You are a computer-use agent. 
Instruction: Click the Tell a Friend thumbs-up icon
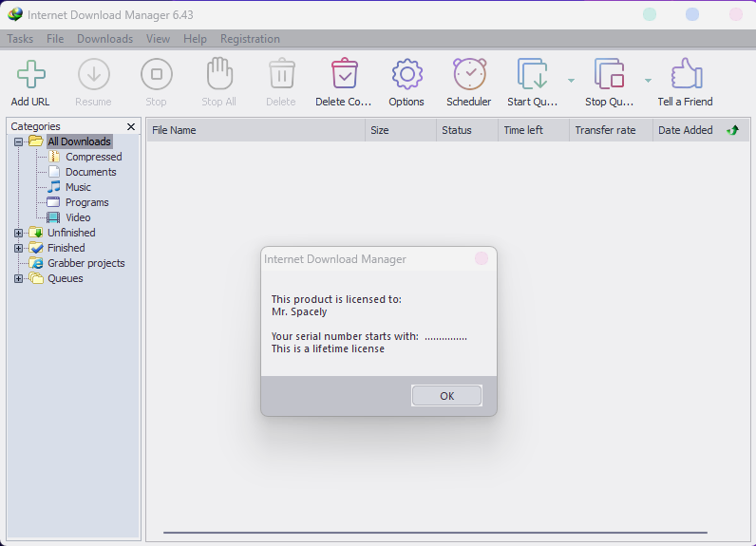687,73
